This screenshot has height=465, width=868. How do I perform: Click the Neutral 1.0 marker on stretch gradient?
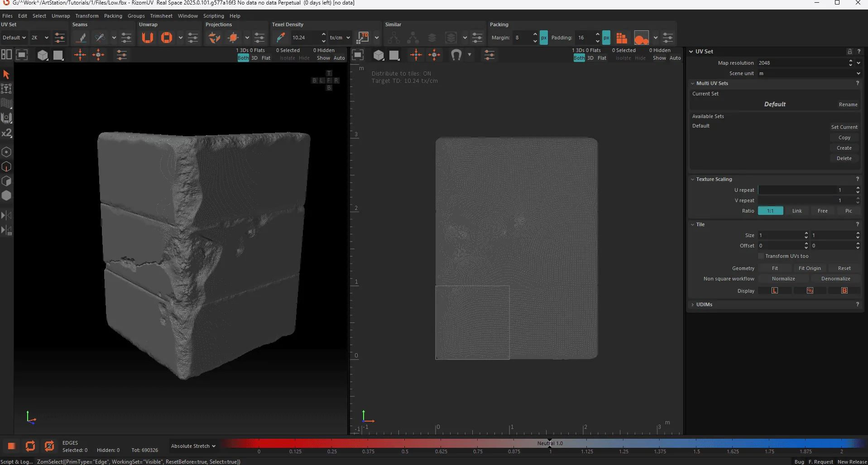tap(550, 443)
